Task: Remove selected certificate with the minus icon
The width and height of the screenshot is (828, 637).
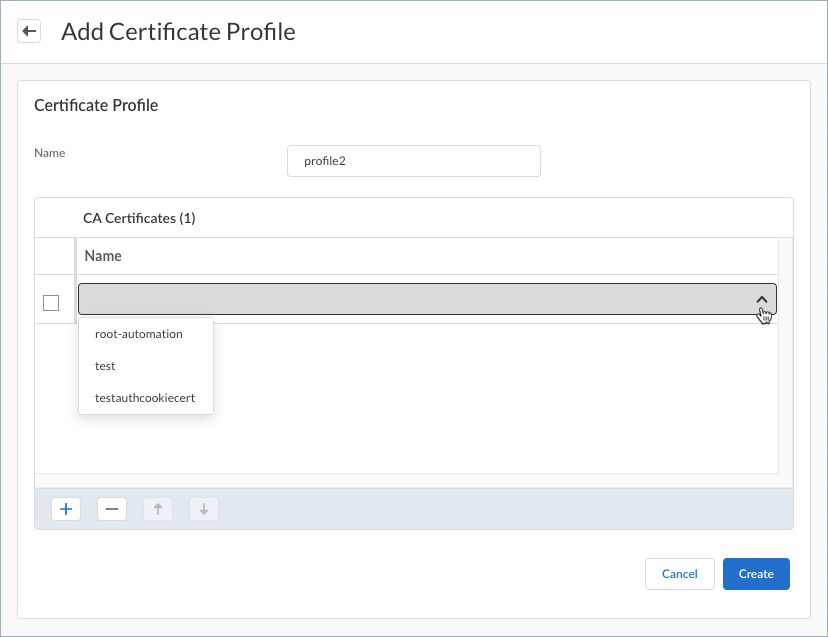Action: 112,509
